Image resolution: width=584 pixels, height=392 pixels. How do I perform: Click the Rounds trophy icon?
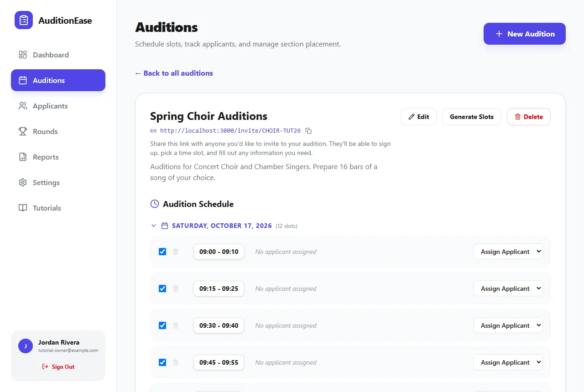[23, 131]
